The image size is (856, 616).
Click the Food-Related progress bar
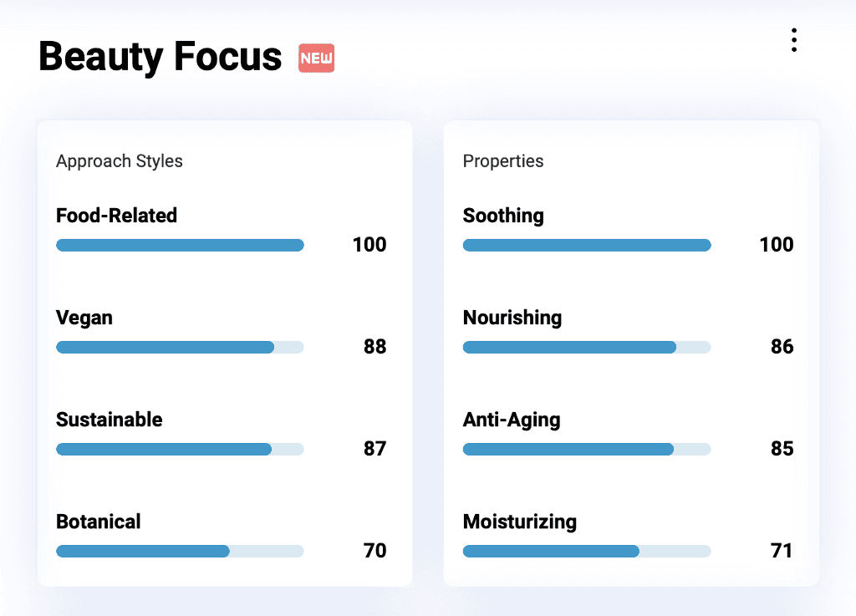click(180, 245)
